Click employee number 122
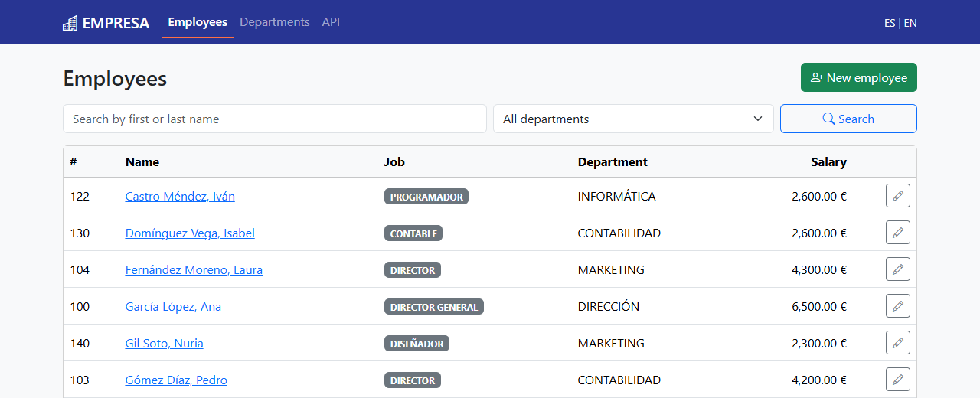Image resolution: width=980 pixels, height=398 pixels. pos(80,196)
